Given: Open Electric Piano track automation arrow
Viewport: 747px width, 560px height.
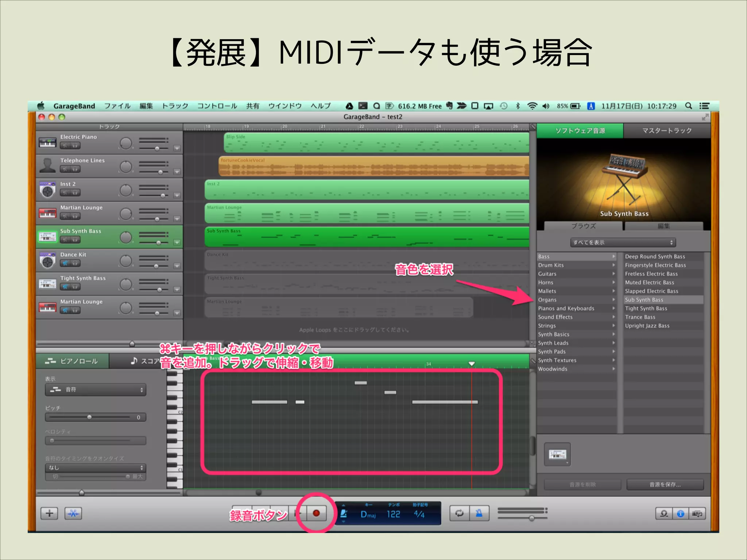Looking at the screenshot, I should [x=177, y=148].
